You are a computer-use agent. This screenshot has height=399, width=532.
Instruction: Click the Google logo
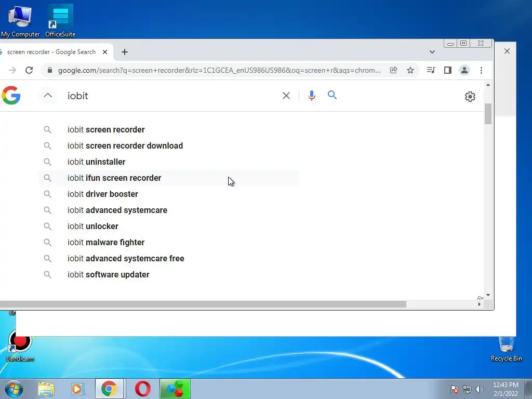[x=11, y=96]
